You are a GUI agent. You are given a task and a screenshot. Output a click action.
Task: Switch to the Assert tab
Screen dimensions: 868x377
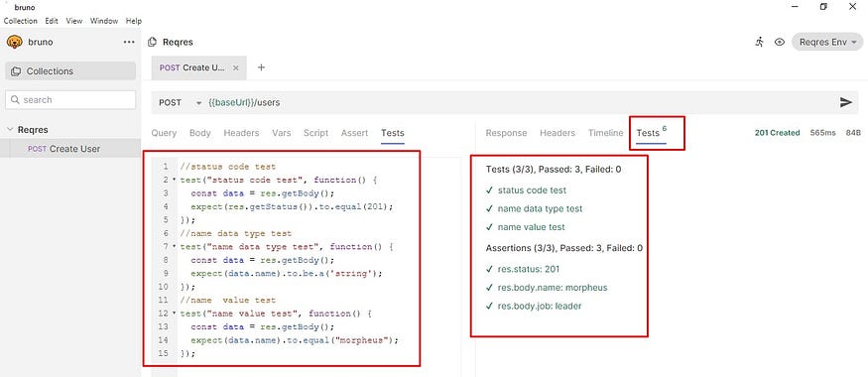[x=354, y=133]
